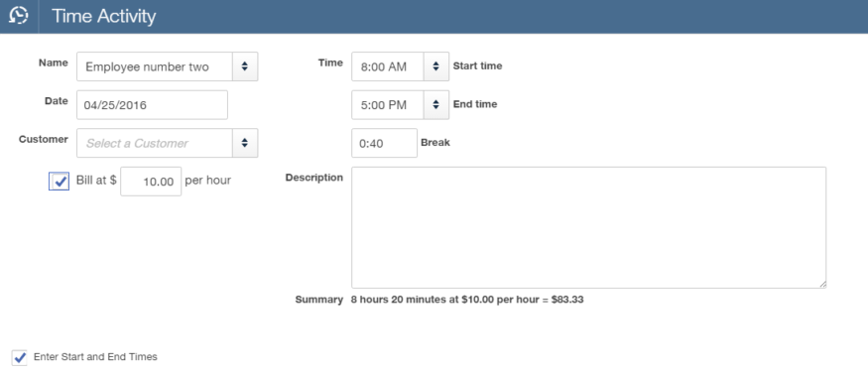Click the 'Break' label
868x377 pixels.
tap(435, 142)
